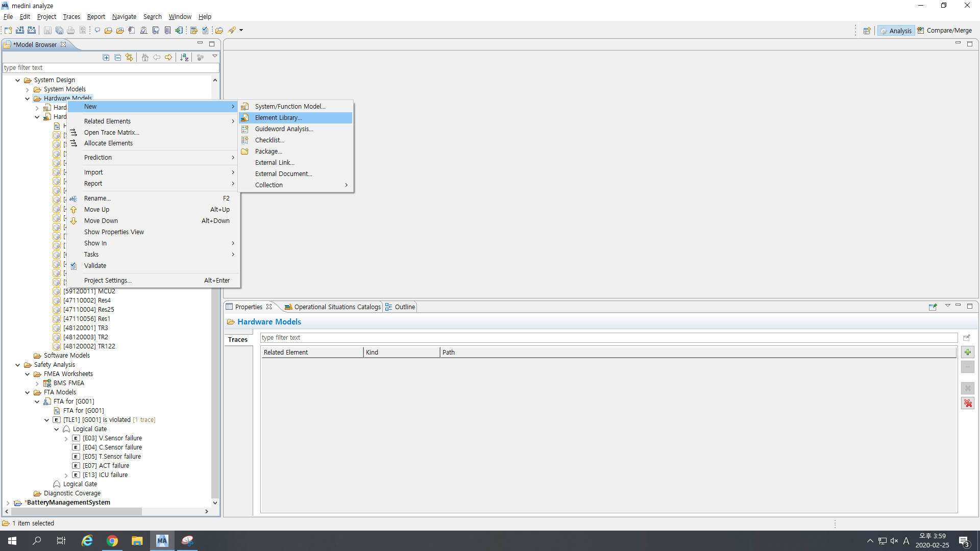Click the validate checklist toolbar icon
Screen dimensions: 980x551
coord(205,30)
